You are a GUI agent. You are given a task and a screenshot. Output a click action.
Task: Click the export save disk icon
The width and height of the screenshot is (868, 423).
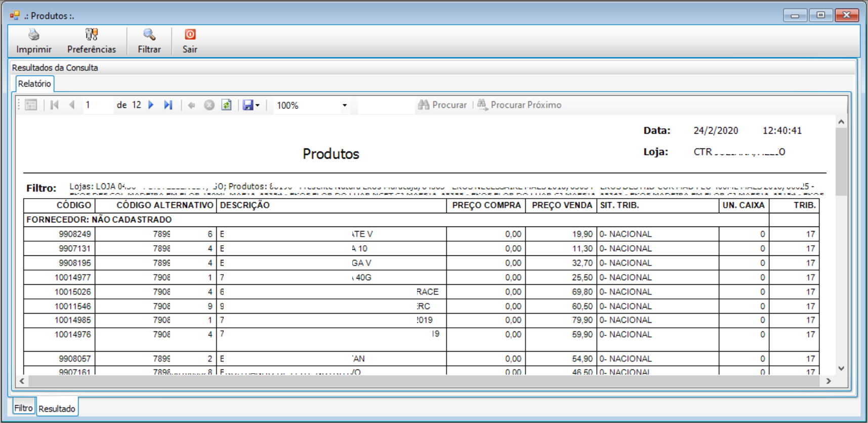click(x=247, y=105)
